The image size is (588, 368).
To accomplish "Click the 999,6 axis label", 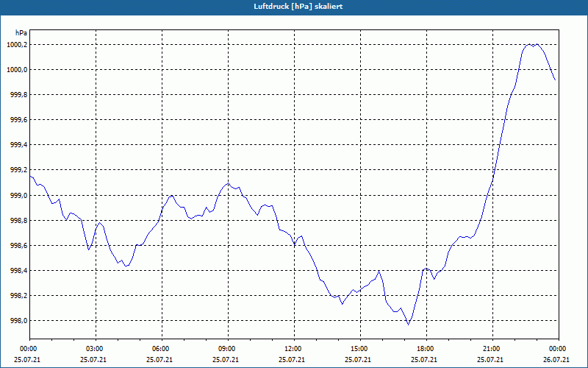I will coord(19,120).
